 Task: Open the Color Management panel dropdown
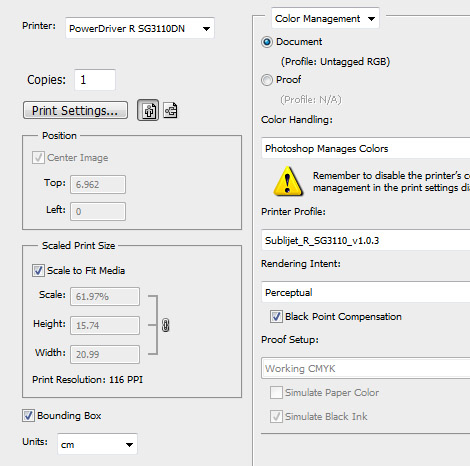click(325, 19)
